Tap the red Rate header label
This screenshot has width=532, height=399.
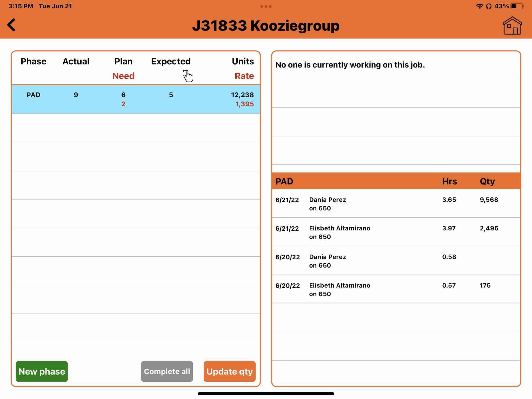244,76
